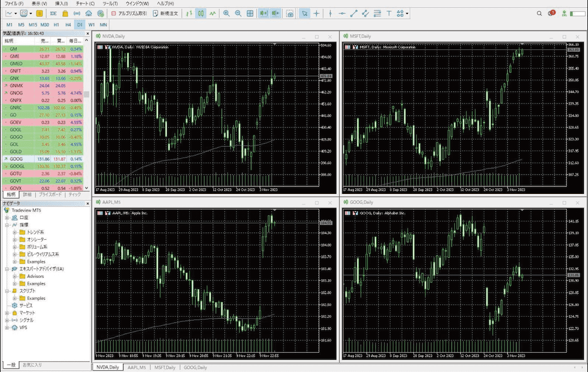Toggle the chart auto-scroll button
The width and height of the screenshot is (588, 372).
pos(263,13)
